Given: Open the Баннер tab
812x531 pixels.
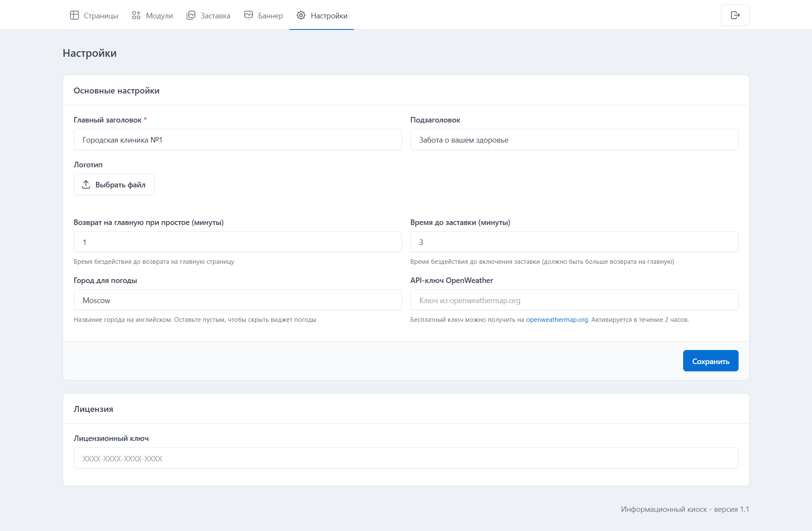Looking at the screenshot, I should pyautogui.click(x=263, y=15).
